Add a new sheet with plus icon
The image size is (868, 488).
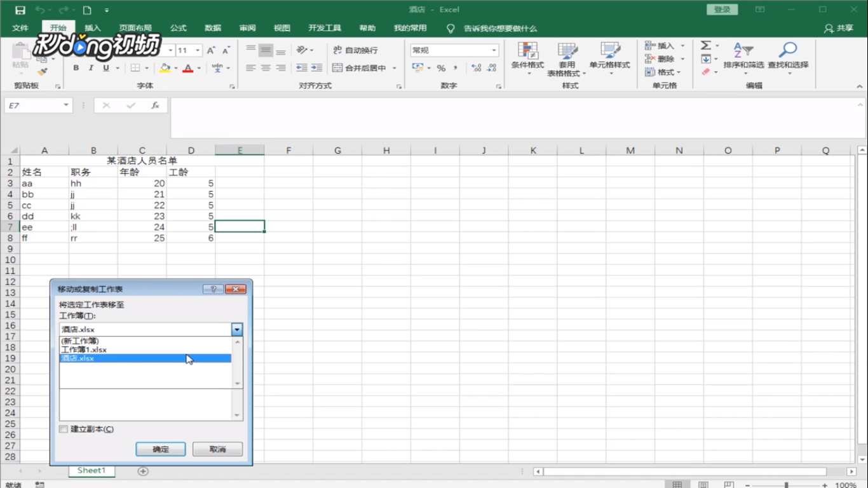(x=143, y=471)
